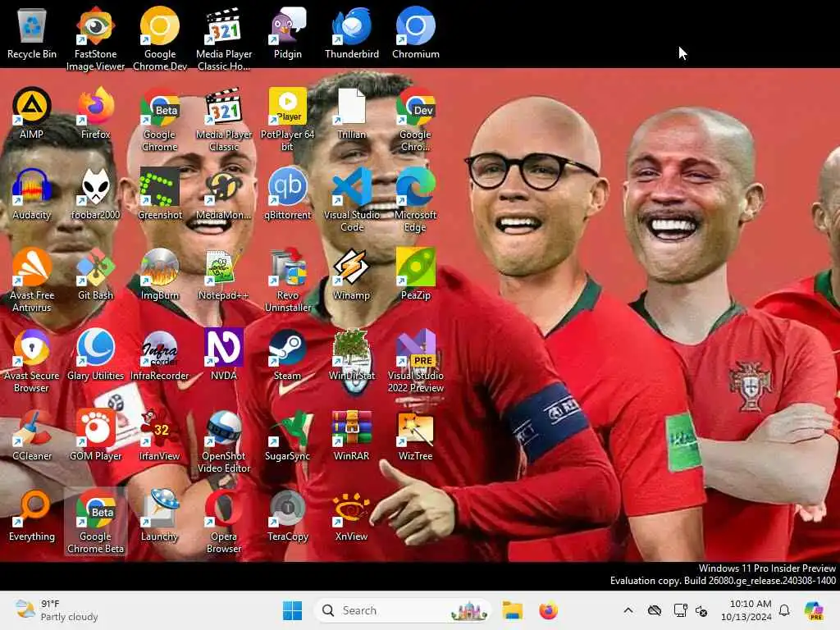Screen dimensions: 840x630
Task: Launch Glary Utilities shortcut
Action: 95,354
